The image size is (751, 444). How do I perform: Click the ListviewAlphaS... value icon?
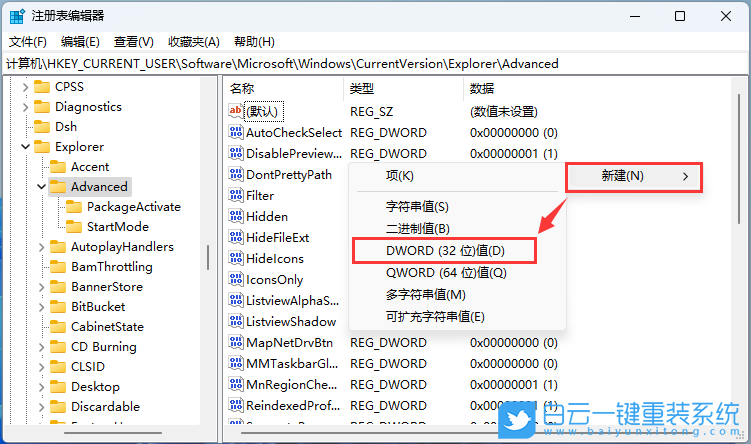point(236,300)
